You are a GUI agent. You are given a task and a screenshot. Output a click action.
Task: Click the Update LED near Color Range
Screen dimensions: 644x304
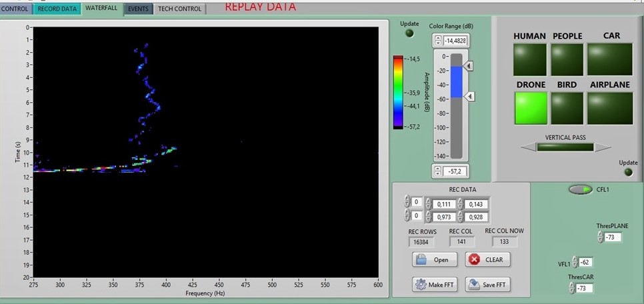(x=409, y=34)
